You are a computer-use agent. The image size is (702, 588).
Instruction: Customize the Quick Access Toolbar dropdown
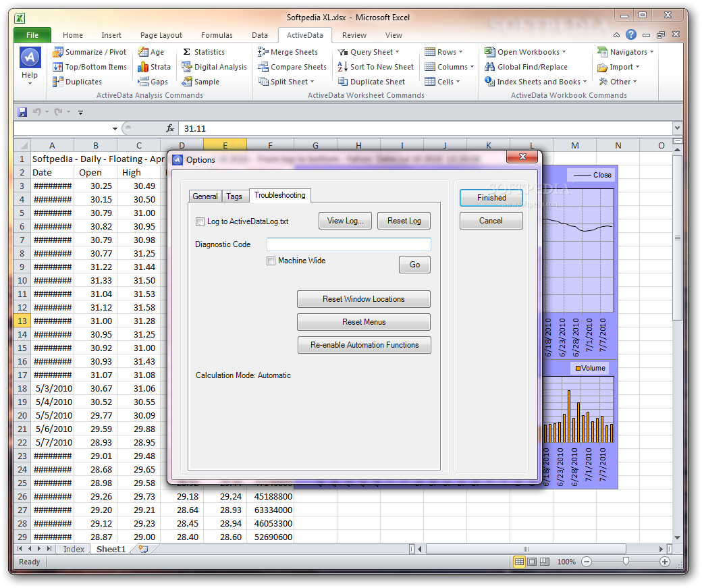(x=80, y=113)
